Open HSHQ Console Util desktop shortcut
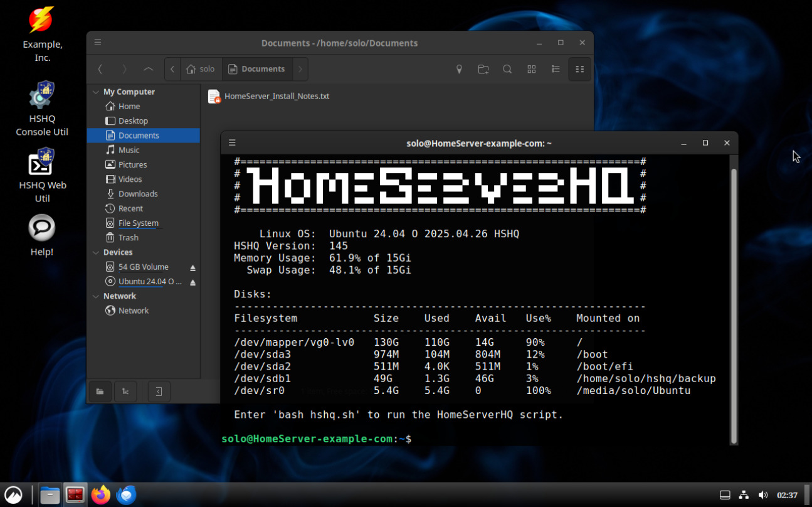 pyautogui.click(x=42, y=97)
